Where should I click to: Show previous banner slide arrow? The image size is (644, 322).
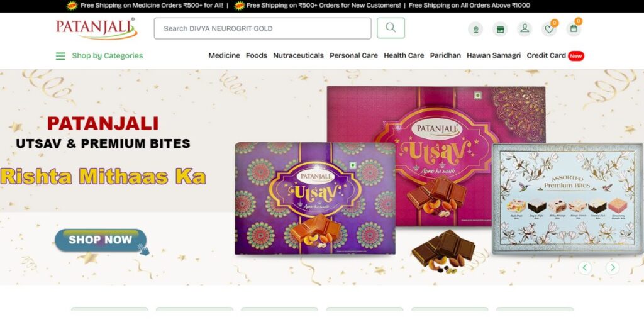(x=585, y=268)
